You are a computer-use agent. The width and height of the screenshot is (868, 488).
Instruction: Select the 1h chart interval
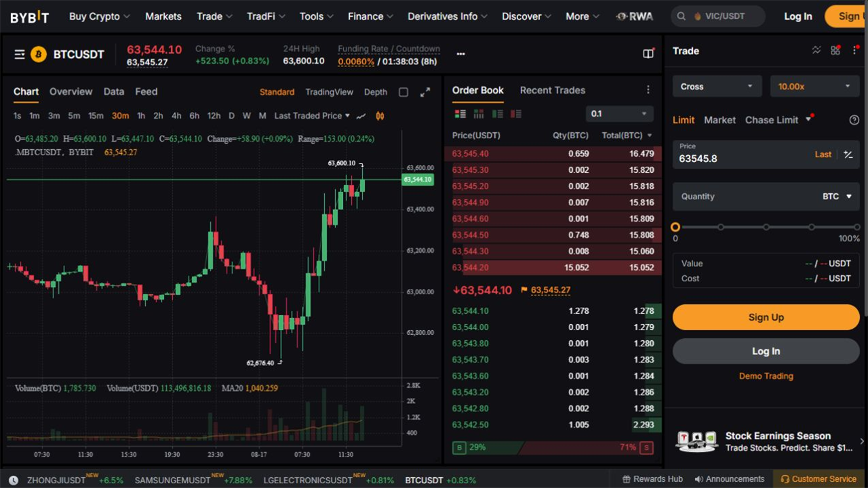[141, 116]
